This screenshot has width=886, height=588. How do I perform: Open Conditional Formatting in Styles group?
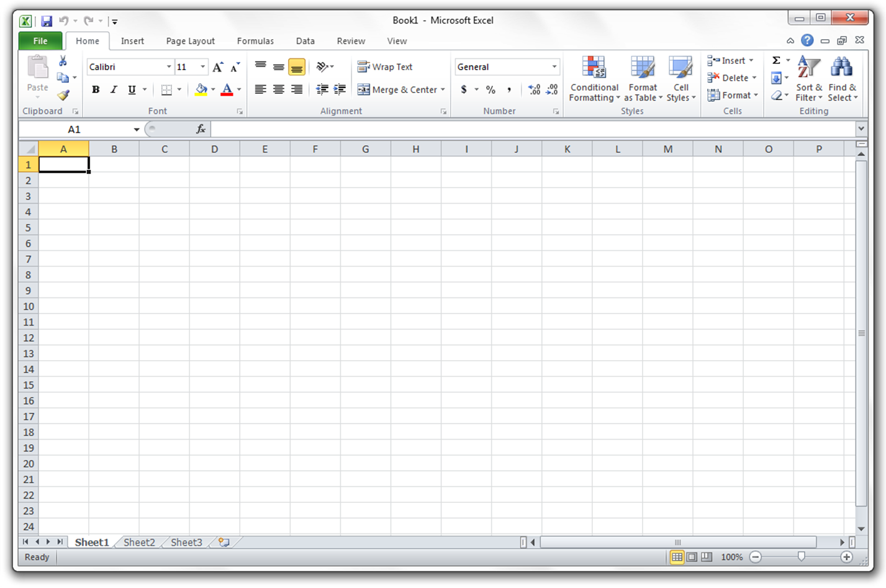click(x=594, y=79)
